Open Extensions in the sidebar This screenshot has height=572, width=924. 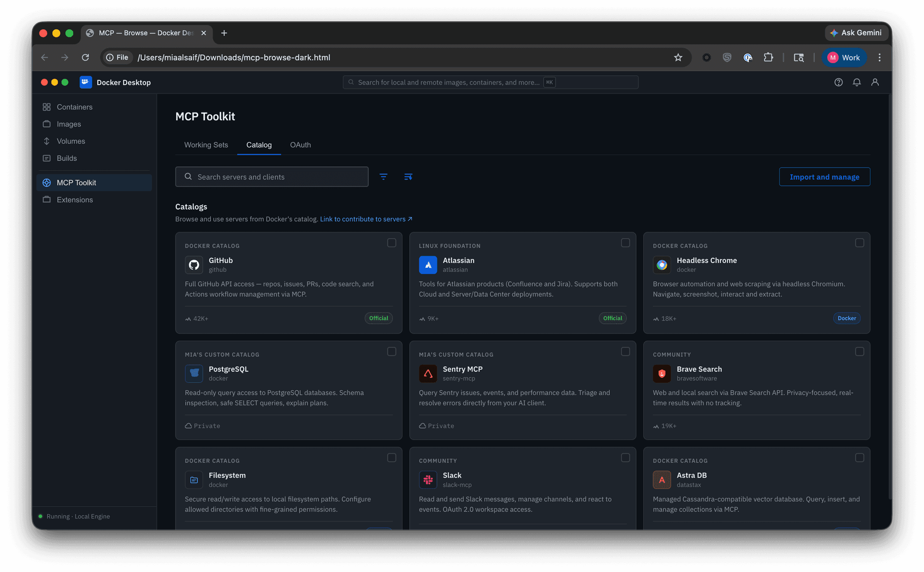[75, 200]
